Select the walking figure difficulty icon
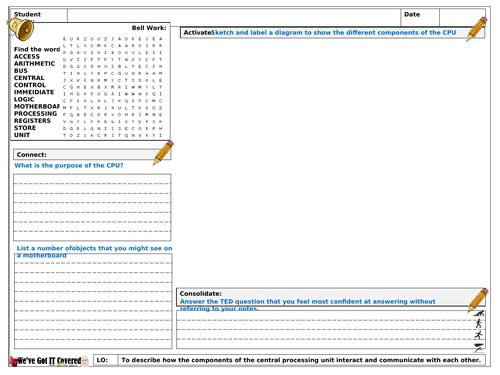 tap(479, 323)
